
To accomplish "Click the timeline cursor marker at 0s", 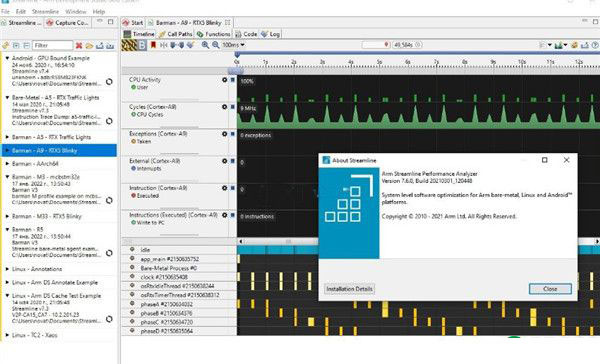I will tap(237, 55).
